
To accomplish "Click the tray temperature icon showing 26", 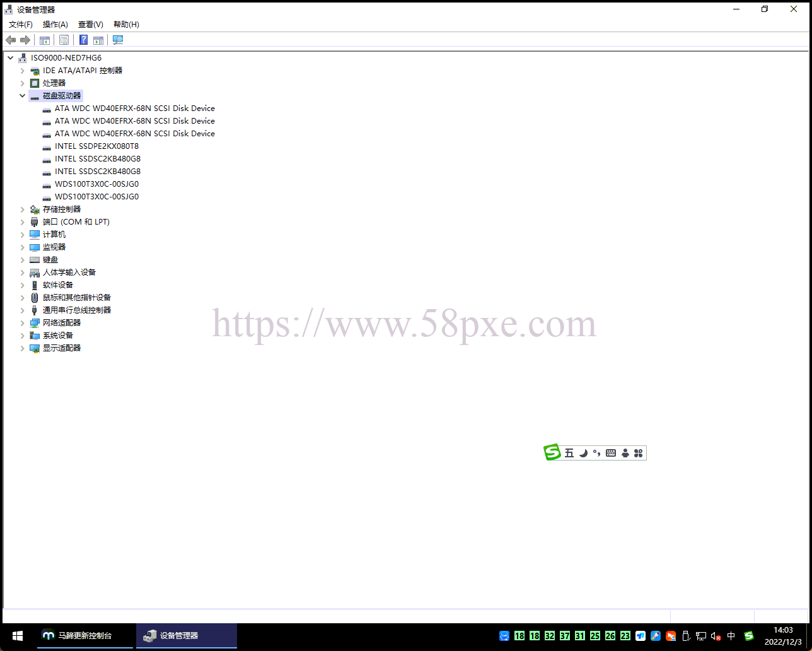I will pos(610,636).
